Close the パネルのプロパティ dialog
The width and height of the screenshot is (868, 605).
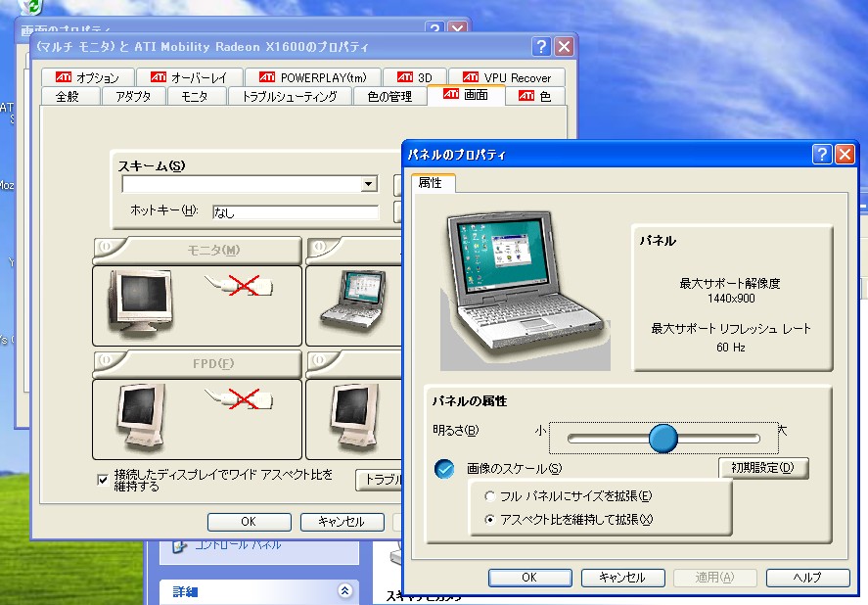click(845, 154)
